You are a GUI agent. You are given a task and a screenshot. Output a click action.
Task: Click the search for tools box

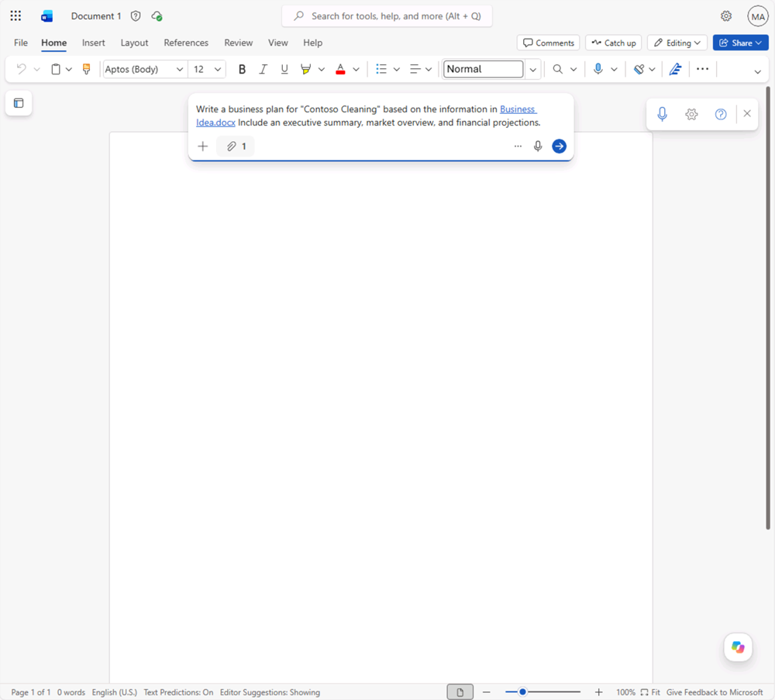click(x=387, y=16)
